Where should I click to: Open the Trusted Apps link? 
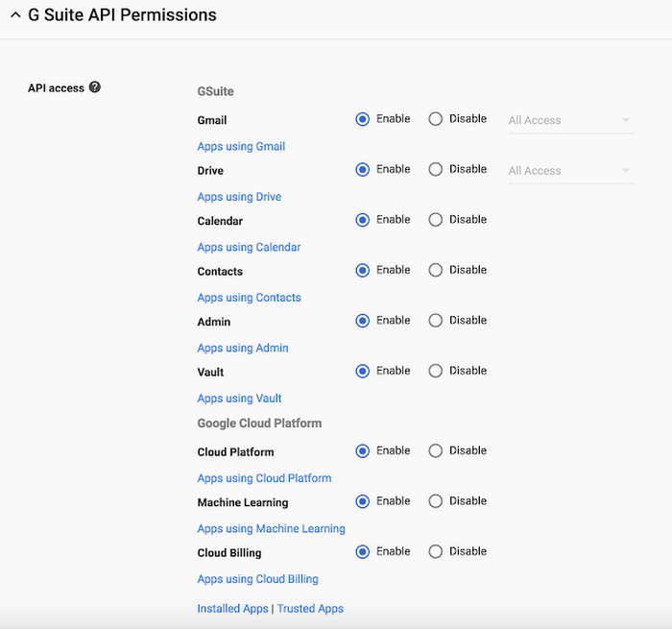[x=310, y=609]
